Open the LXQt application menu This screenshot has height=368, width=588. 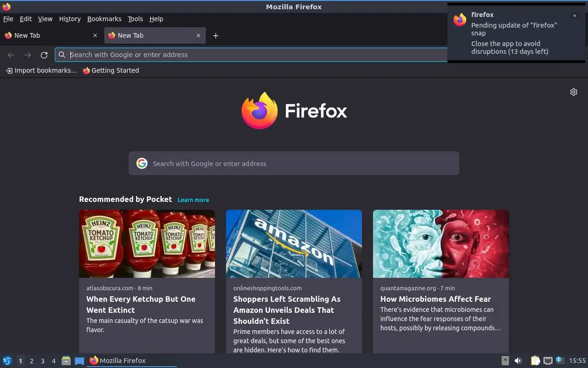(7, 361)
